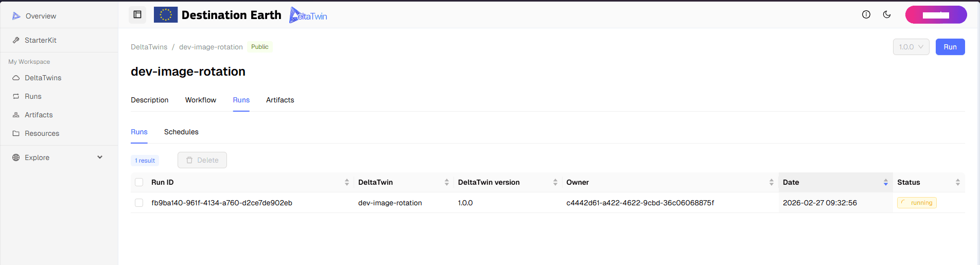Switch to the Workflow tab
Image resolution: width=980 pixels, height=265 pixels.
click(201, 100)
